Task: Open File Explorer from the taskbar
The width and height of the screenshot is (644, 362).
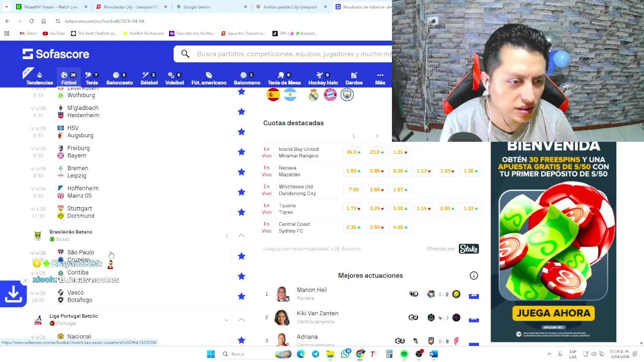Action: [331, 354]
